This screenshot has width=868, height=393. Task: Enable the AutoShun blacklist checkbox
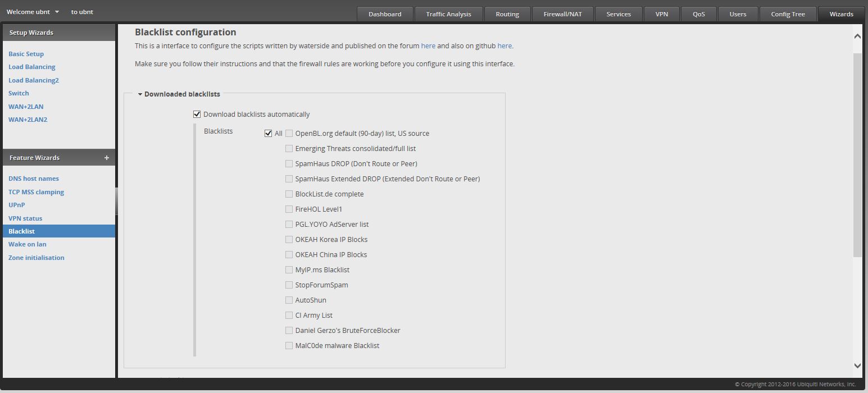[x=289, y=300]
